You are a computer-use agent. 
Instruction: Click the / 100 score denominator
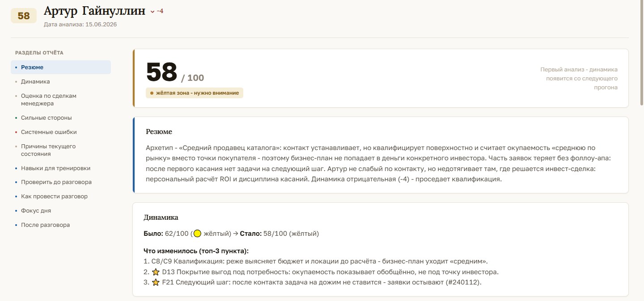click(193, 78)
